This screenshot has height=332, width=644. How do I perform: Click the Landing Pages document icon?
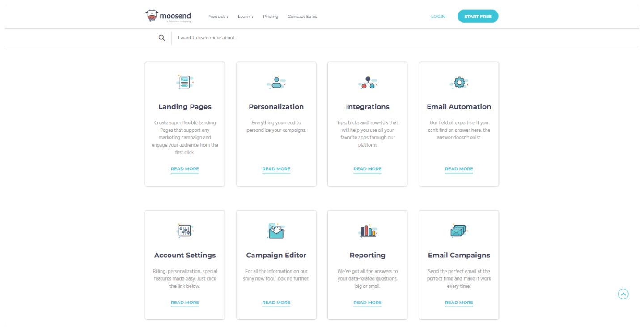coord(185,82)
